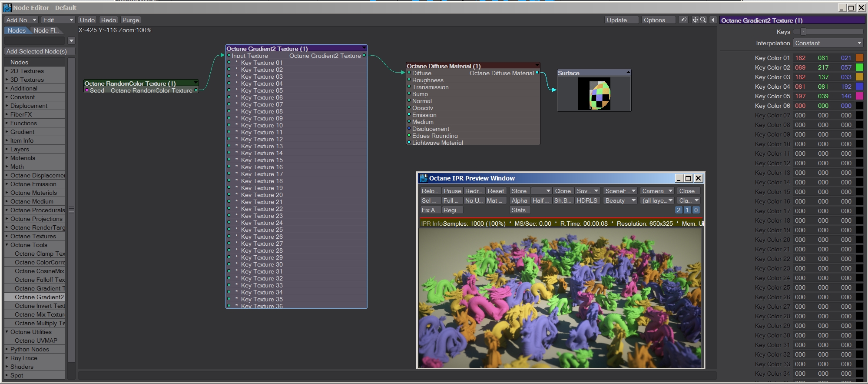Click the RandomColor Texture node output port
The width and height of the screenshot is (868, 384).
(196, 90)
